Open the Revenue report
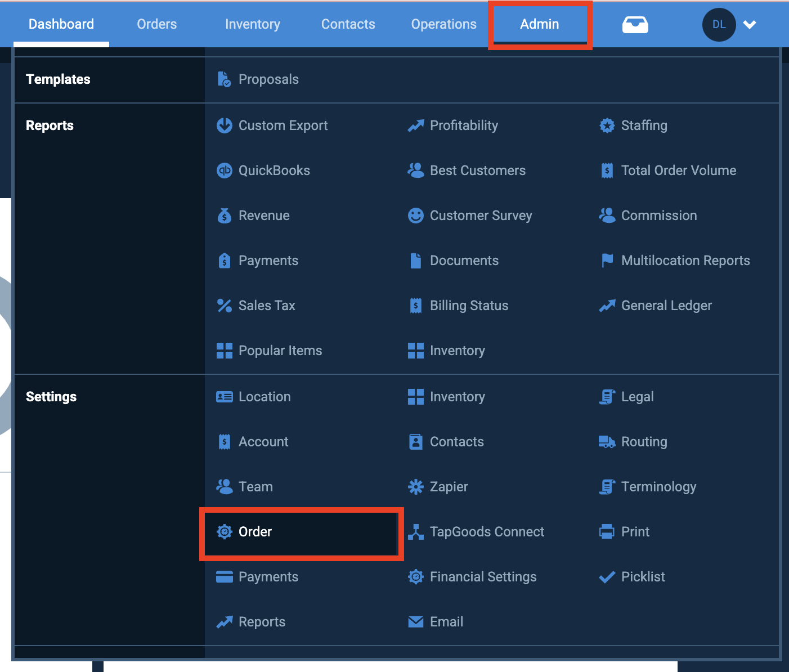Screen dimensions: 789x672 264,216
